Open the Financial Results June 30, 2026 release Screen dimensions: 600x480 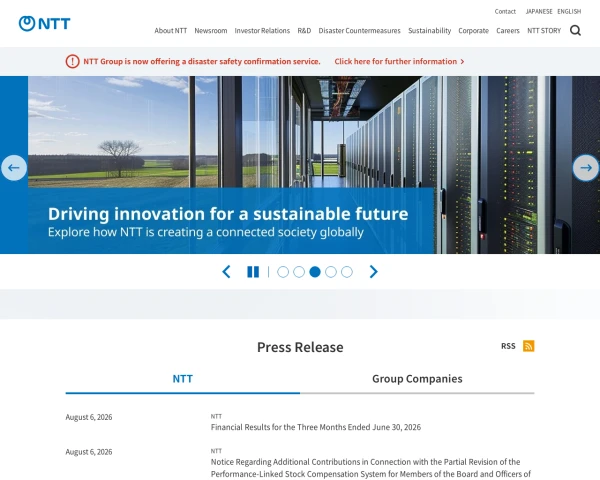[x=316, y=427]
